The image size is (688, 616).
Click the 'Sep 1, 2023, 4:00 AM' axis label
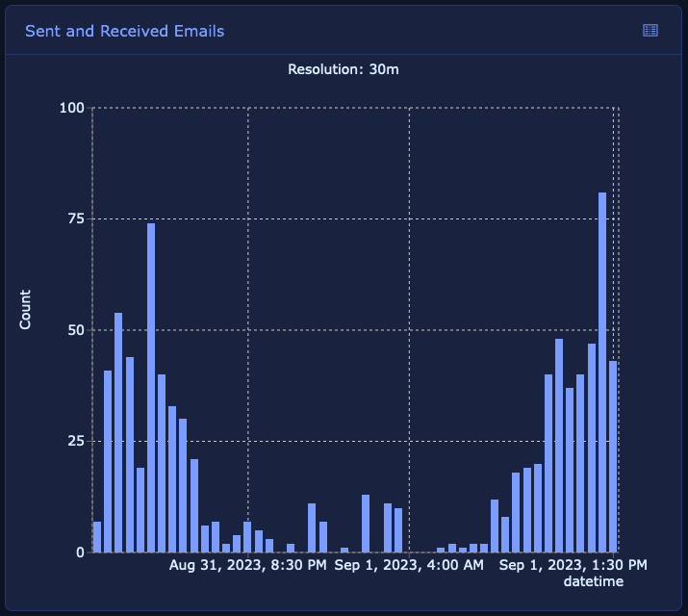pos(409,565)
